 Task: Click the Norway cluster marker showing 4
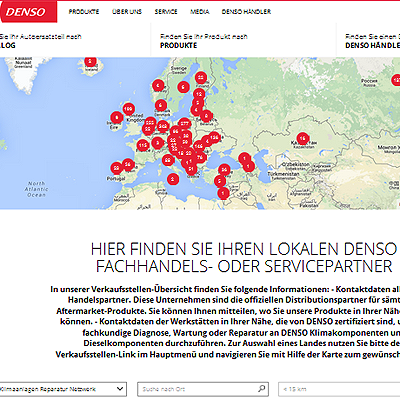point(158,86)
